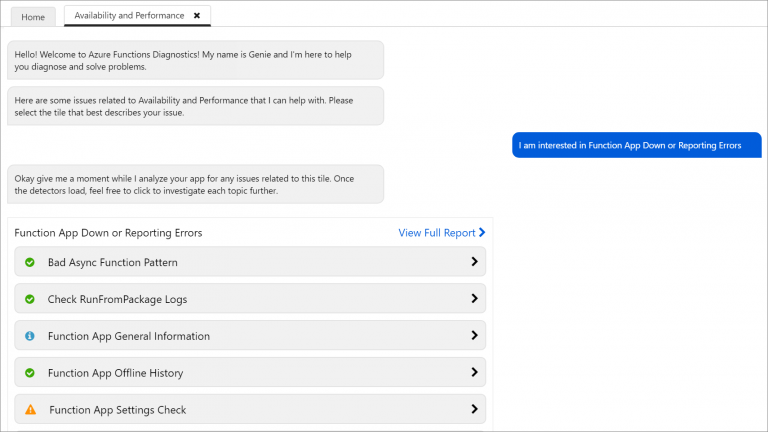Close the Availability and Performance tab
Screen dimensions: 768x432
197,16
